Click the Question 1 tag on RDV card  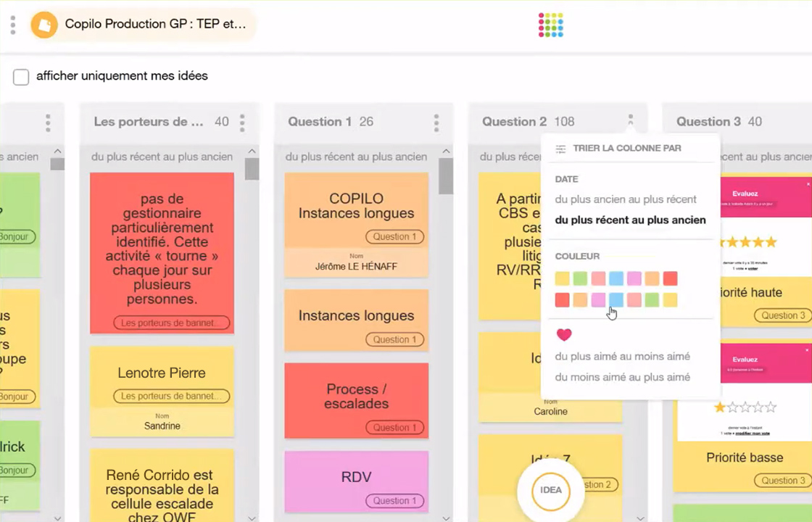click(x=394, y=501)
